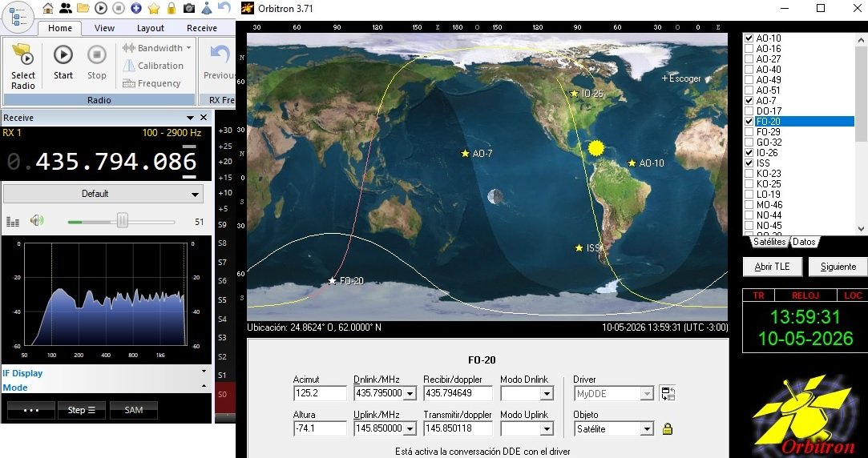The height and width of the screenshot is (458, 868).
Task: Switch to the Home ribbon tab
Action: tap(60, 28)
